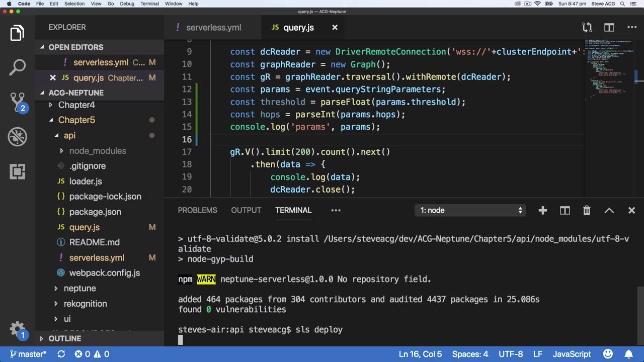
Task: Split the editor to the right
Action: [609, 28]
